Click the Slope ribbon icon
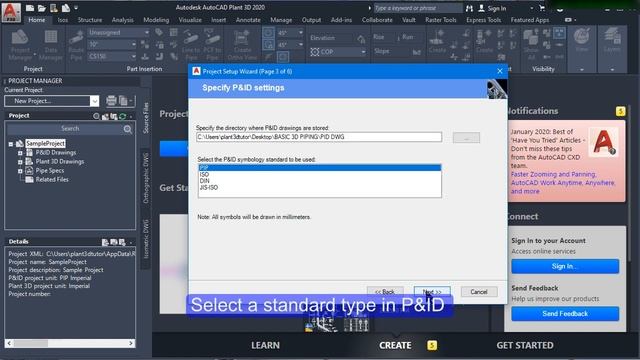The image size is (640, 360). point(416,52)
